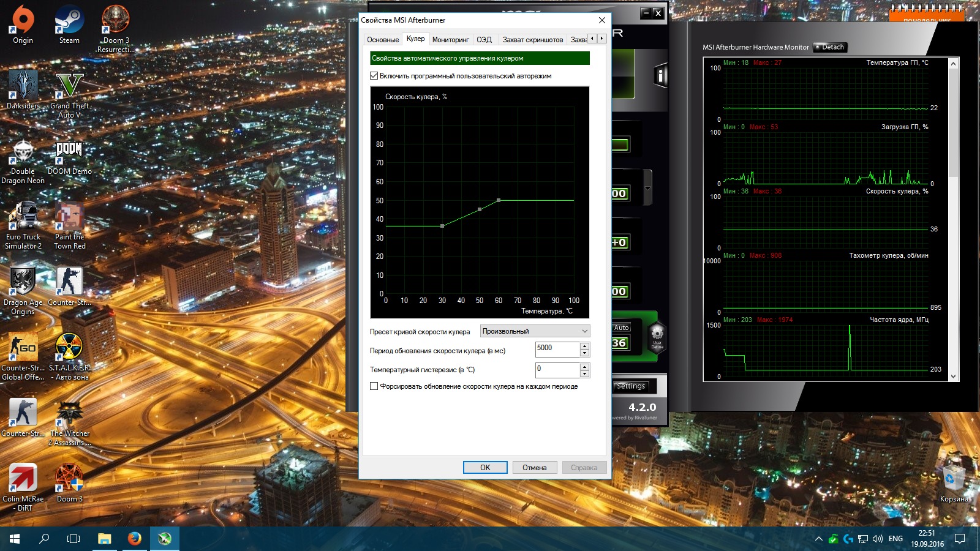Detach the Hardware Monitor window
980x551 pixels.
(831, 47)
